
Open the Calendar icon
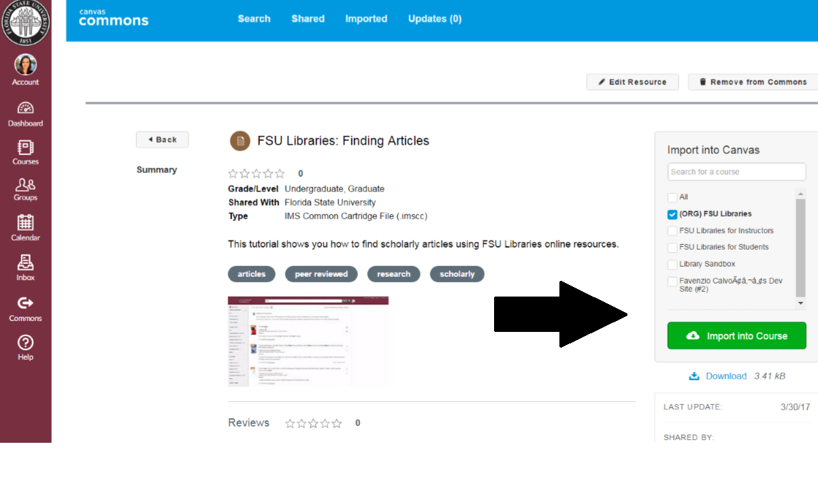click(25, 222)
